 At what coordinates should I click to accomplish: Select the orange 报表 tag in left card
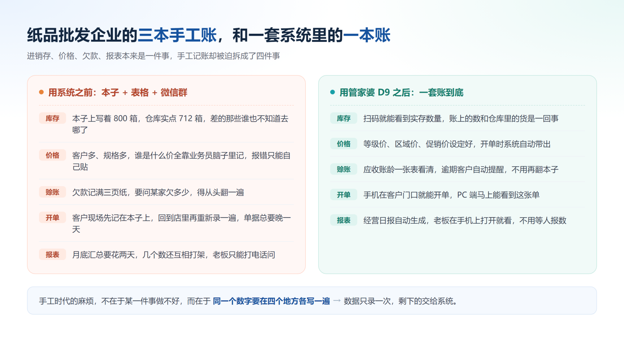point(52,254)
